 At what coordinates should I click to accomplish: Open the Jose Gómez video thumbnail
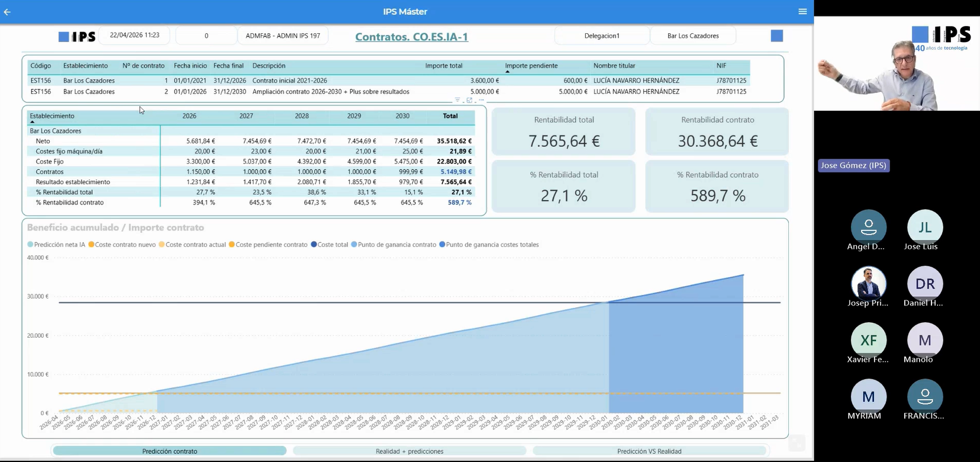[x=897, y=63]
